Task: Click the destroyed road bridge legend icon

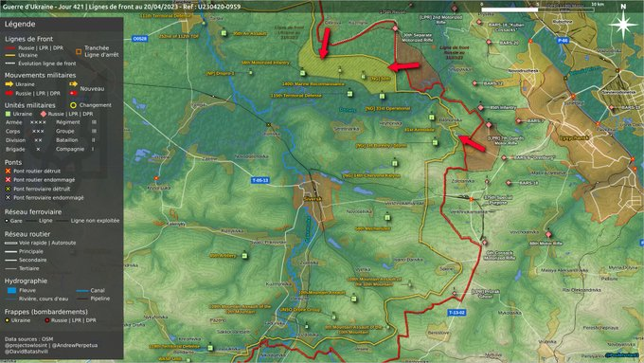Action: tap(8, 171)
